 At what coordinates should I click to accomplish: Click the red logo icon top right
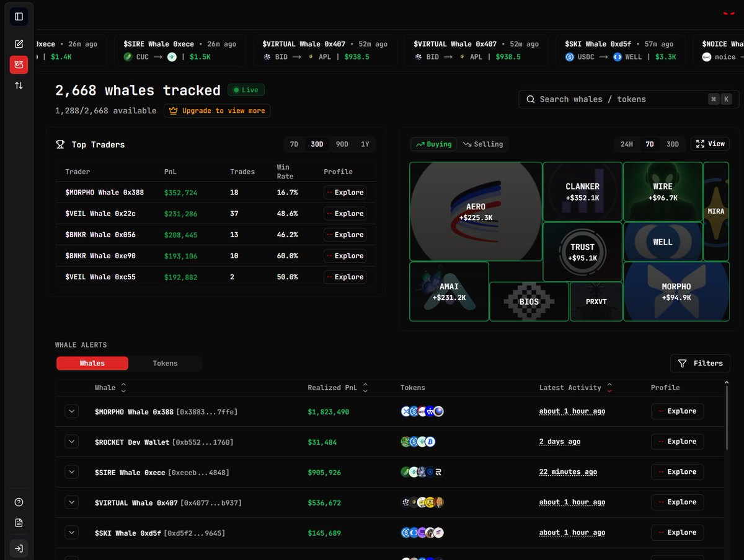click(x=728, y=14)
